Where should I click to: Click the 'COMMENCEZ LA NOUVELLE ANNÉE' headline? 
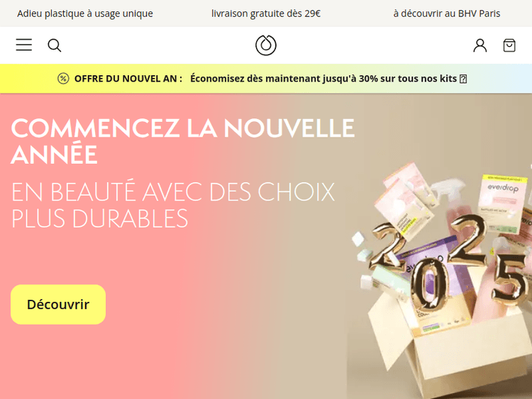[x=182, y=141]
